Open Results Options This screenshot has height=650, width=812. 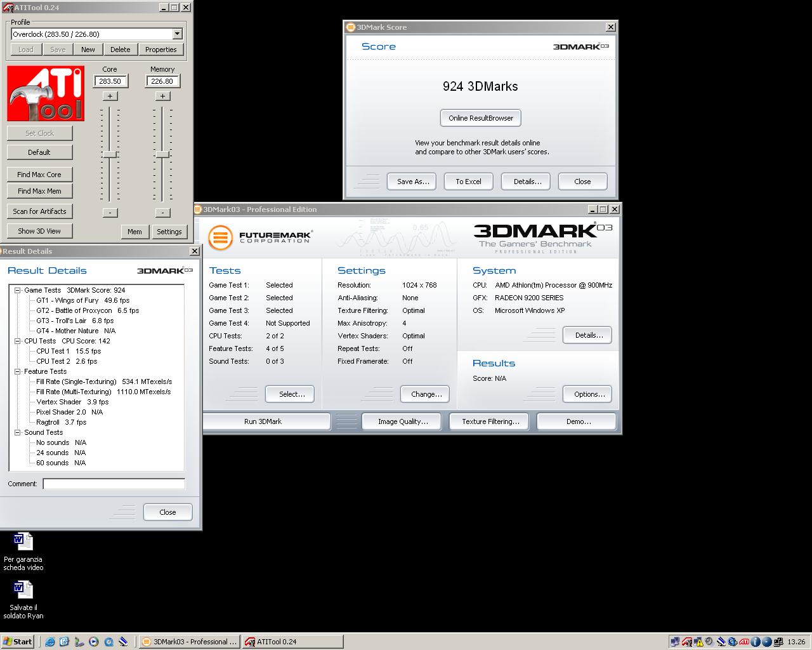pyautogui.click(x=589, y=394)
